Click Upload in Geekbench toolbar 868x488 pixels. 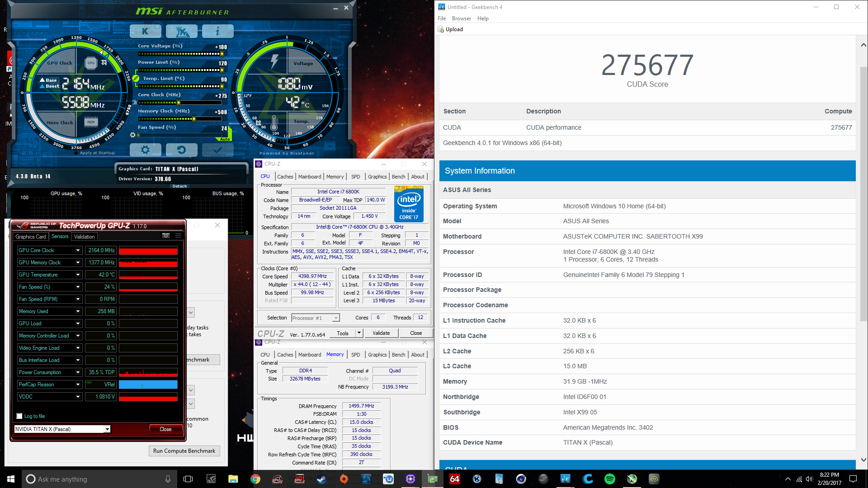450,29
